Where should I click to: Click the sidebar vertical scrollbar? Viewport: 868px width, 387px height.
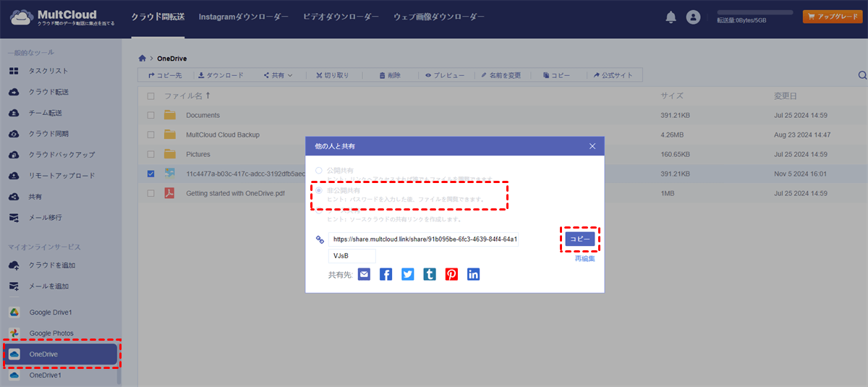[119, 375]
